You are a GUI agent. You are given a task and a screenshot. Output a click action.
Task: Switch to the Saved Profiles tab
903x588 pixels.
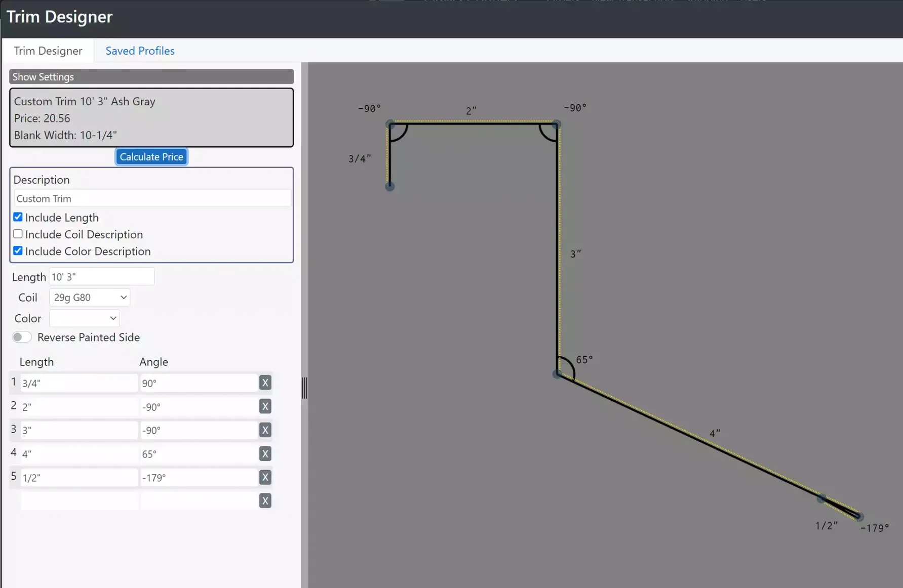pos(140,51)
